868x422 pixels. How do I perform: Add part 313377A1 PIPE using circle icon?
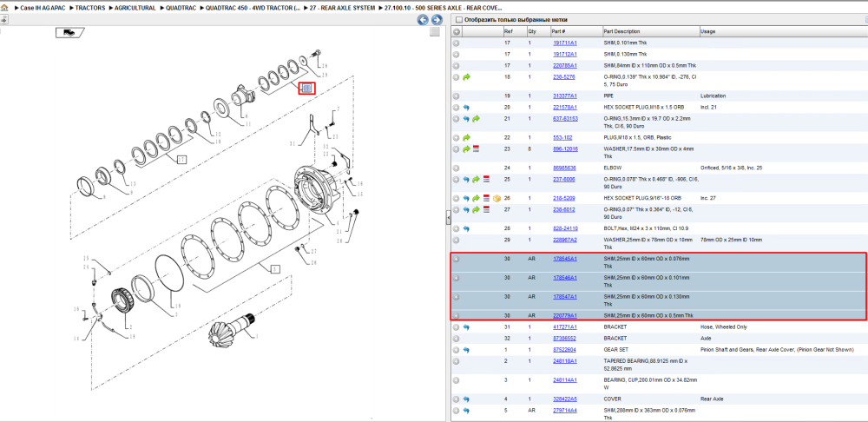point(457,96)
